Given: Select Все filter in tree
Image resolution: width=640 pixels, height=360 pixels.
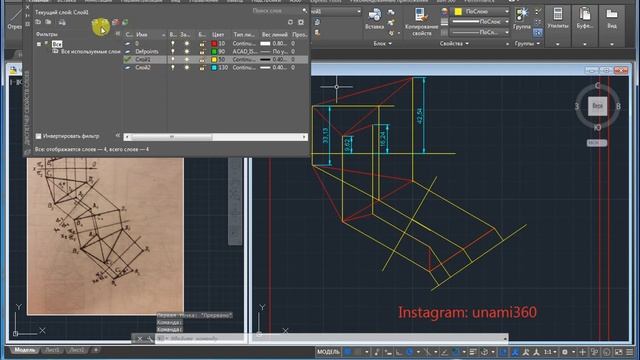Looking at the screenshot, I should tap(57, 44).
